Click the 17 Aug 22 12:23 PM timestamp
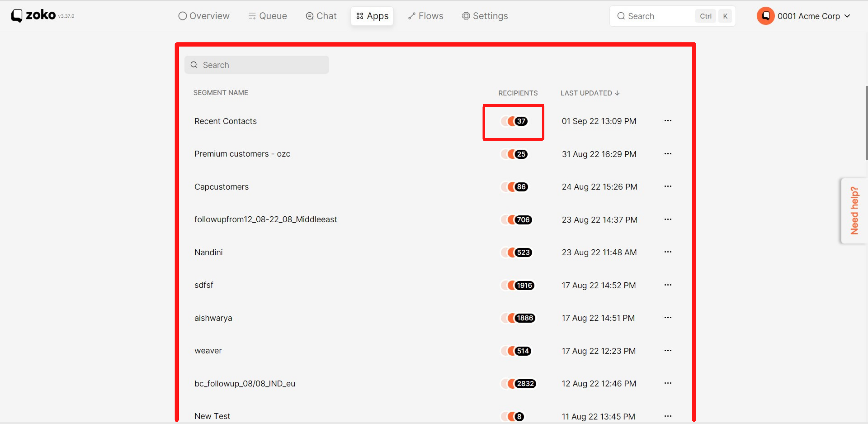Screen dimensions: 868x424 [599, 351]
